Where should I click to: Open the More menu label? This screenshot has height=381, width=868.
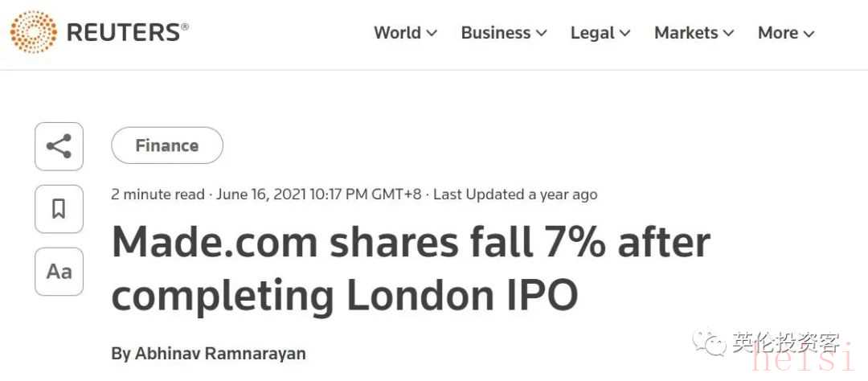tap(777, 33)
